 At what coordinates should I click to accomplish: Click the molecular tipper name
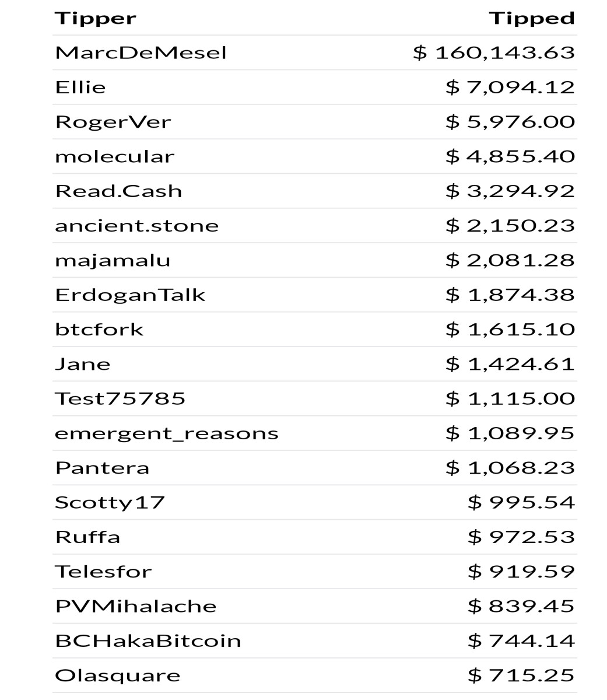click(x=115, y=156)
